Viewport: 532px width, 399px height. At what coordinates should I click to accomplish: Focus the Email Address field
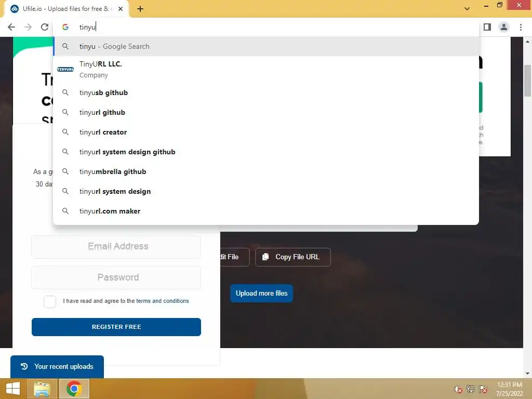[116, 247]
